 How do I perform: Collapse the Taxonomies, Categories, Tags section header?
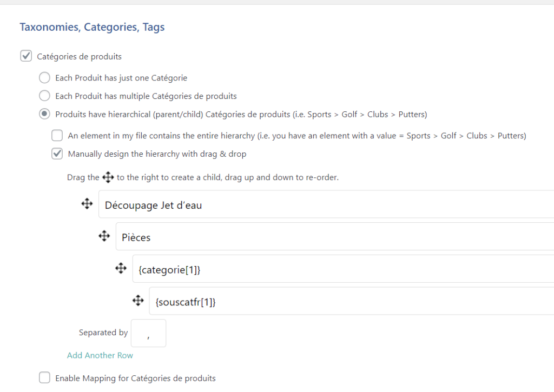click(x=92, y=27)
